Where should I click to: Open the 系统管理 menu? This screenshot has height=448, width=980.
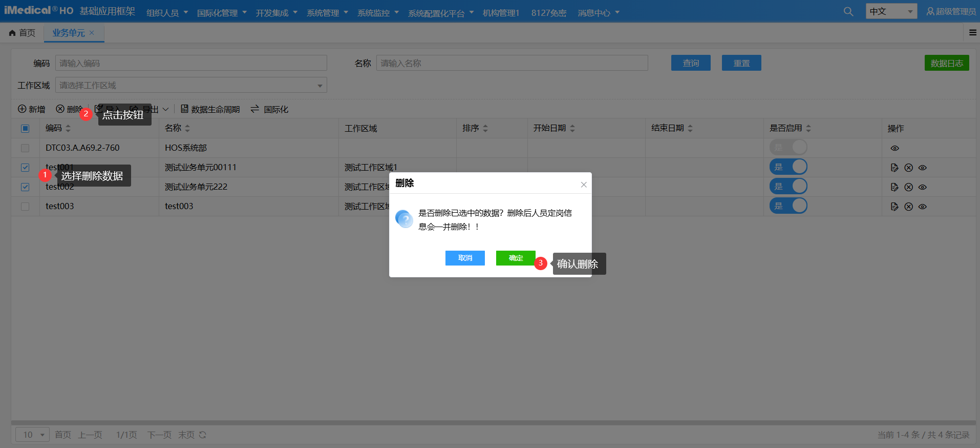click(327, 13)
